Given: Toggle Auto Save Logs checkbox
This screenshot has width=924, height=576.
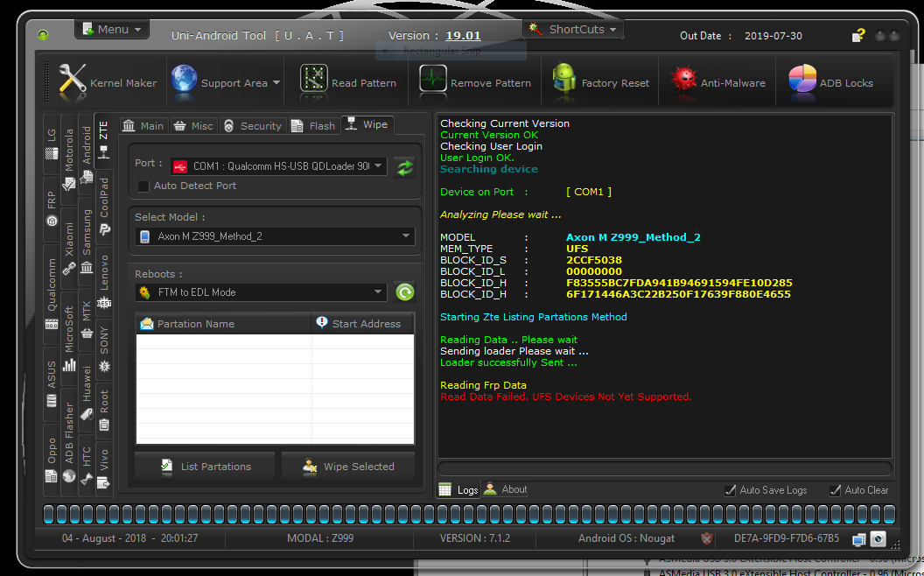Looking at the screenshot, I should coord(730,490).
